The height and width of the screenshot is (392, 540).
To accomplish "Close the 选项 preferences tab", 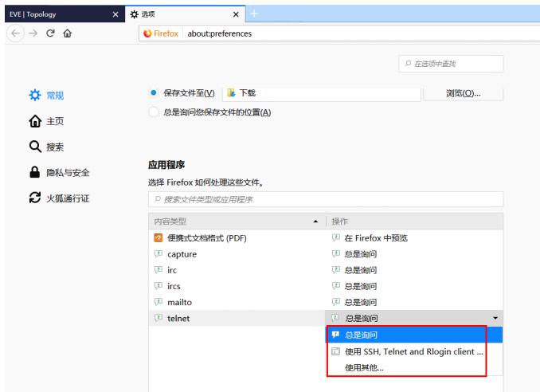I will pyautogui.click(x=236, y=14).
